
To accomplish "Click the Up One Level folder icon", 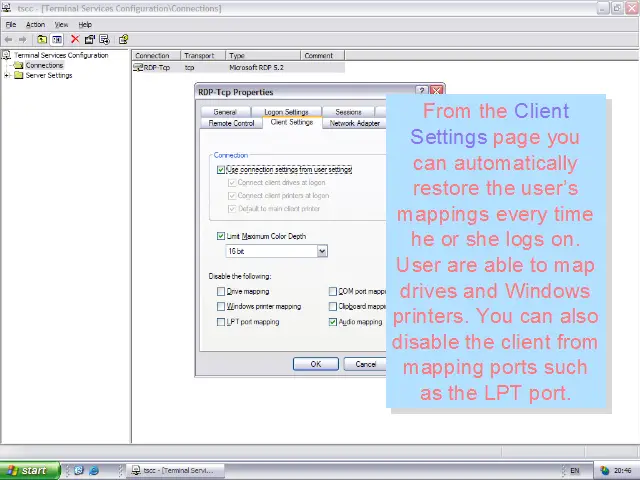I will point(42,39).
